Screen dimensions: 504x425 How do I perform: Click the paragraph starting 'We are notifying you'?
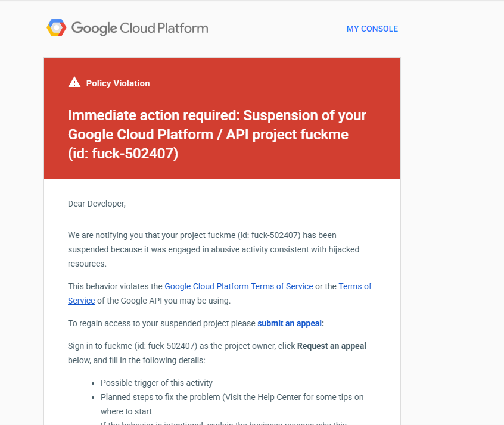click(213, 249)
